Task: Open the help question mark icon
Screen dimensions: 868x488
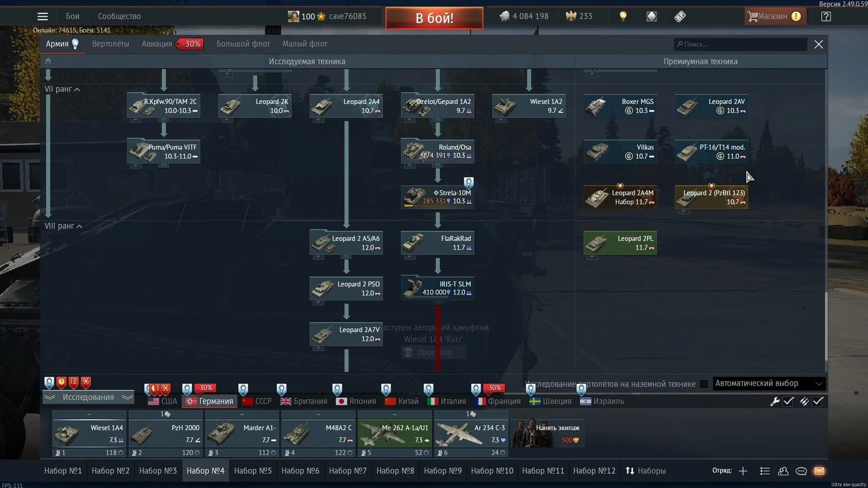Action: tap(826, 16)
